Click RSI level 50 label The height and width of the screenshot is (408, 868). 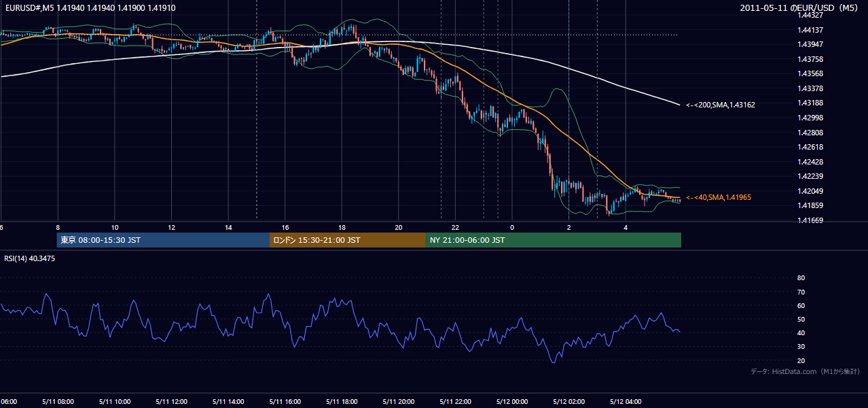click(x=801, y=319)
